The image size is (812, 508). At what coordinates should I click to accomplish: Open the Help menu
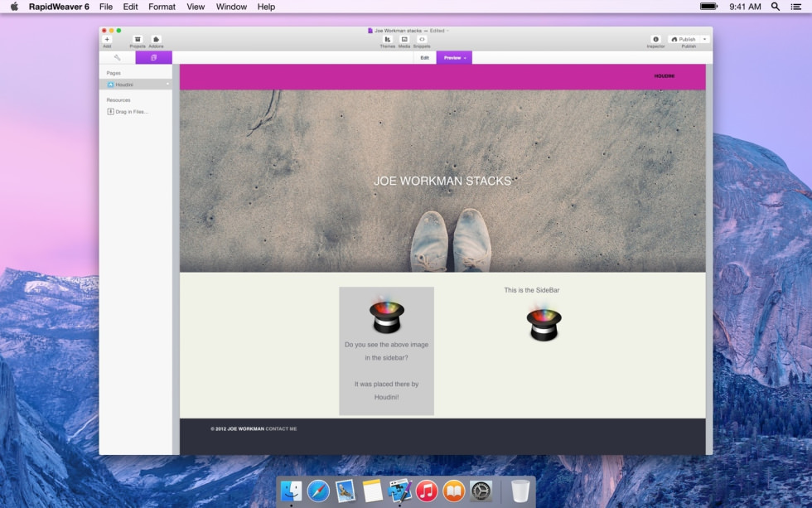click(x=266, y=7)
